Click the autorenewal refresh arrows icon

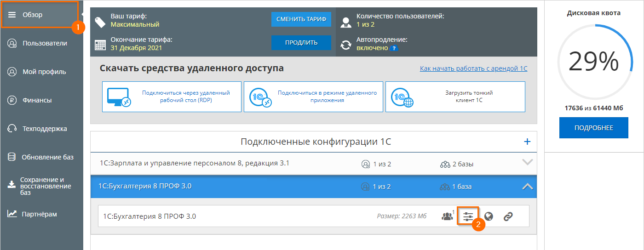(346, 45)
